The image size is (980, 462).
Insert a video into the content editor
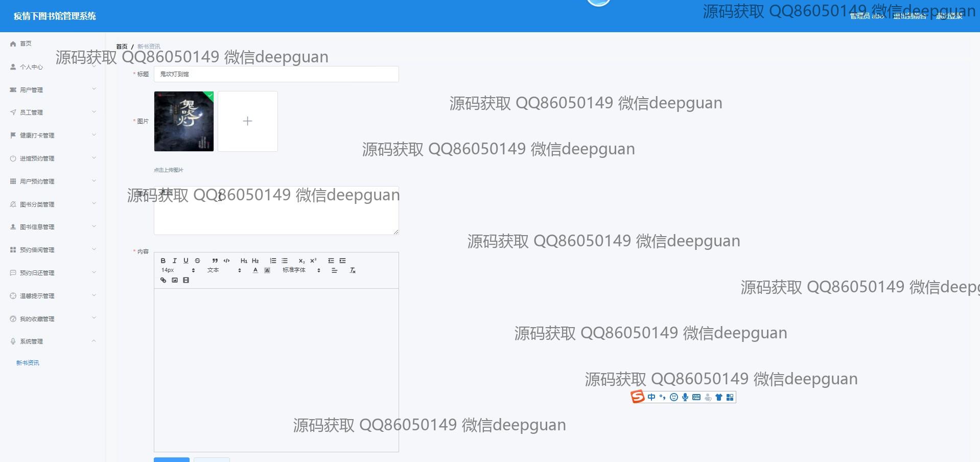(186, 280)
